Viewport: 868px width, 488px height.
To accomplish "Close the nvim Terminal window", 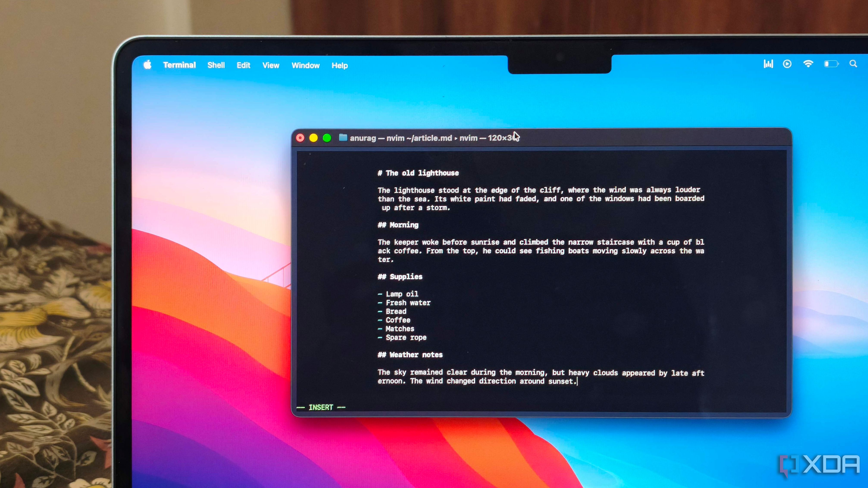I will tap(300, 138).
